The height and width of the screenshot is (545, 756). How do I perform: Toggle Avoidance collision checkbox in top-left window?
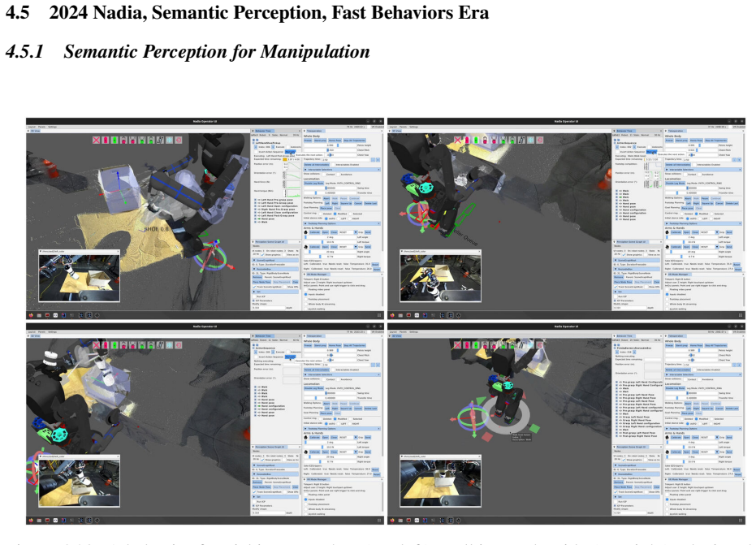(338, 175)
